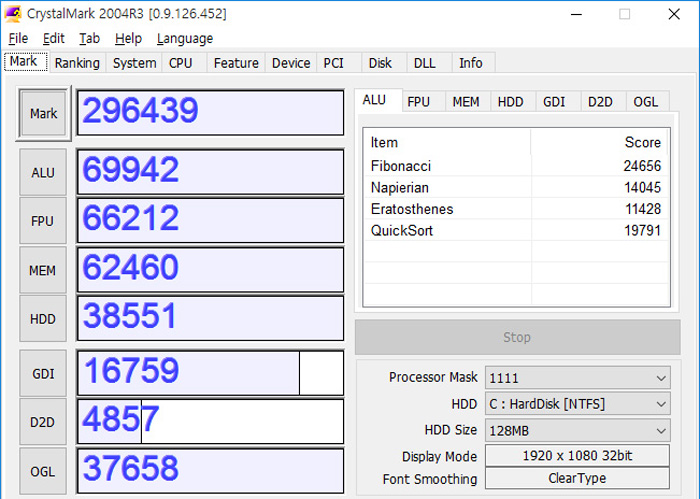Viewport: 700px width, 499px height.
Task: Run the ALU benchmark button
Action: [43, 172]
